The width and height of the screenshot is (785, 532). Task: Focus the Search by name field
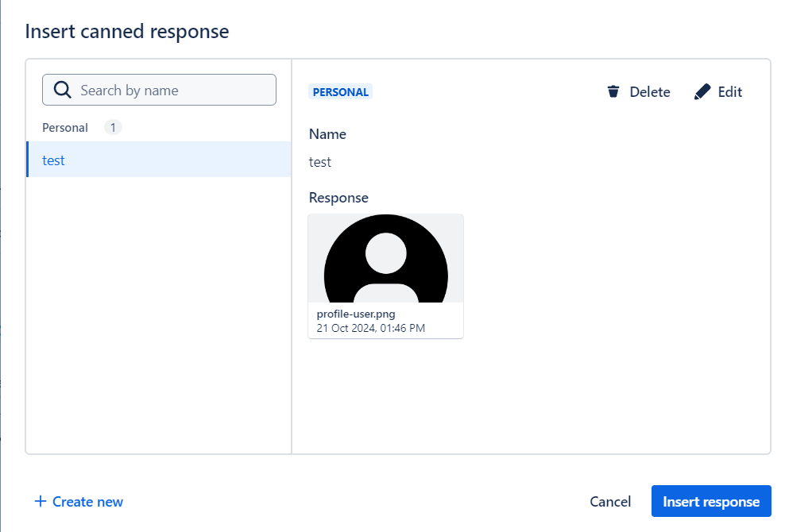click(x=159, y=90)
